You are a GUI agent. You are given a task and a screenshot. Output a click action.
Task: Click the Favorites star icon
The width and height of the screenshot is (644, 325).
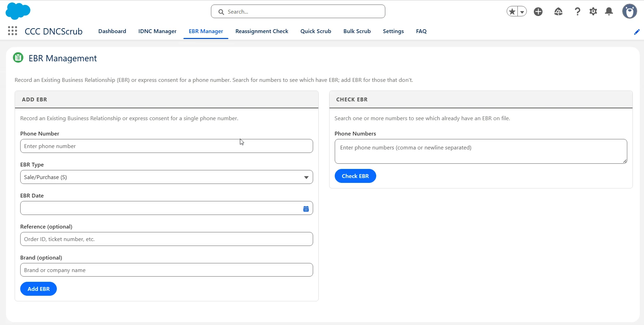click(x=512, y=11)
